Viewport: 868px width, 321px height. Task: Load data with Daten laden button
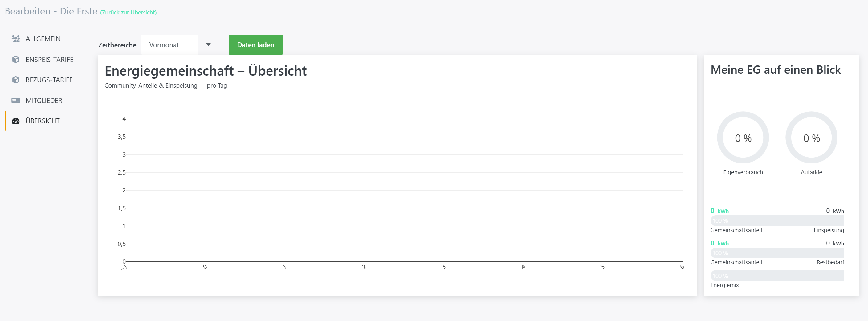coord(255,45)
